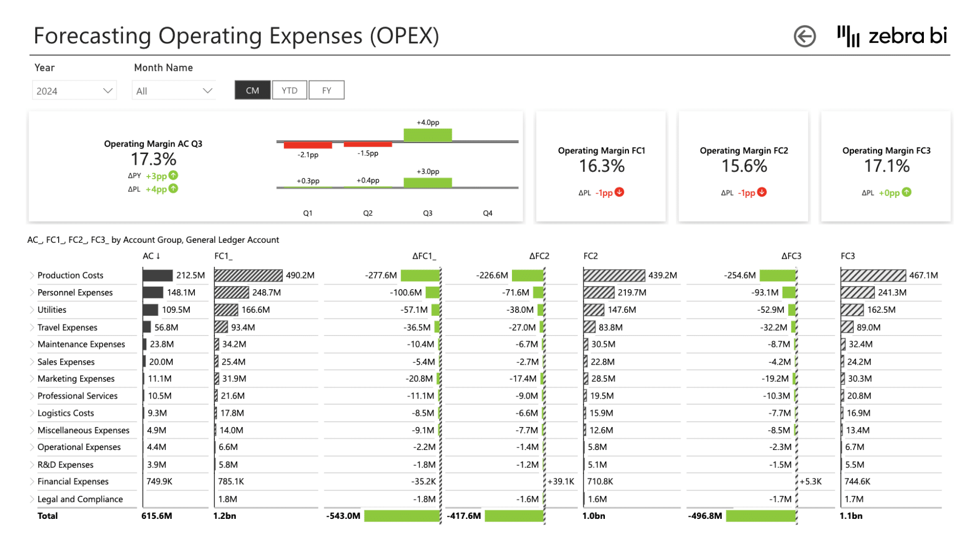Click green up arrow next to +3pp
Screen dimensions: 980x551
point(174,176)
